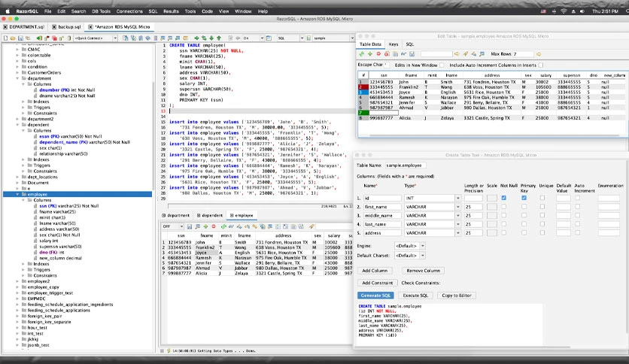
Task: Click the green connect arrow icon in the main toolbar
Action: (39, 38)
